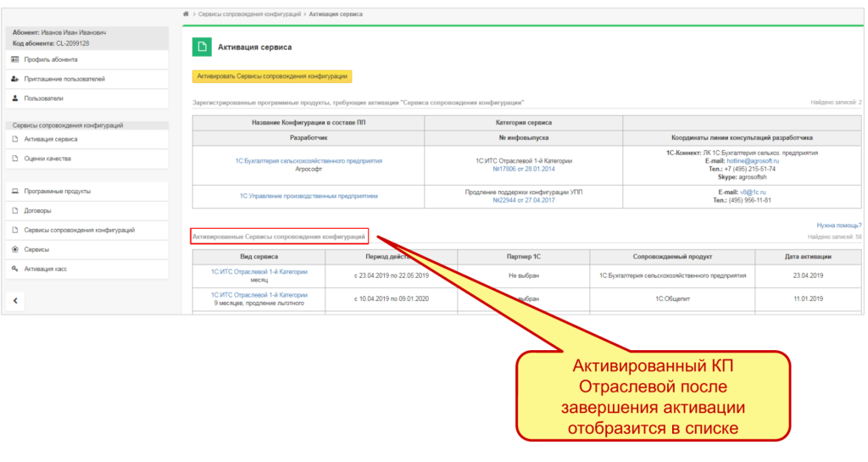Click the Сервисы globe icon
Viewport: 868px width, 462px height.
pyautogui.click(x=15, y=249)
